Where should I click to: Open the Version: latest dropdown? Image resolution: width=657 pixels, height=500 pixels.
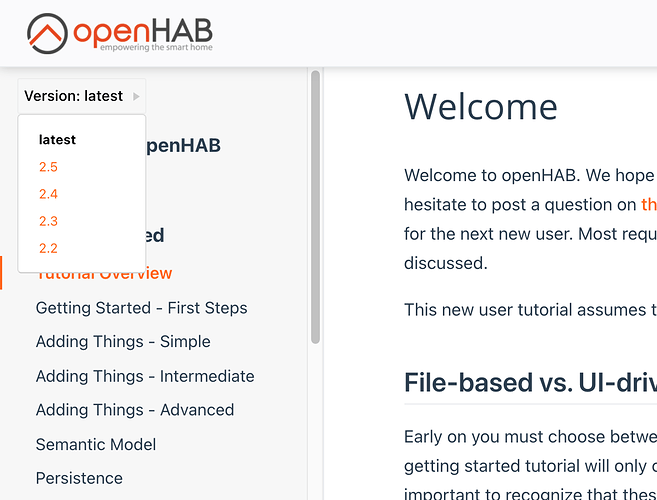(x=82, y=96)
